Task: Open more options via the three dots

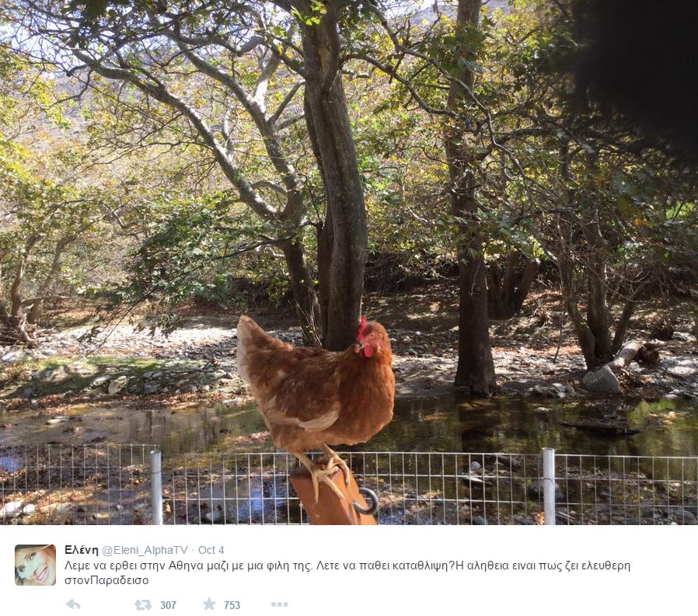Action: point(280,604)
